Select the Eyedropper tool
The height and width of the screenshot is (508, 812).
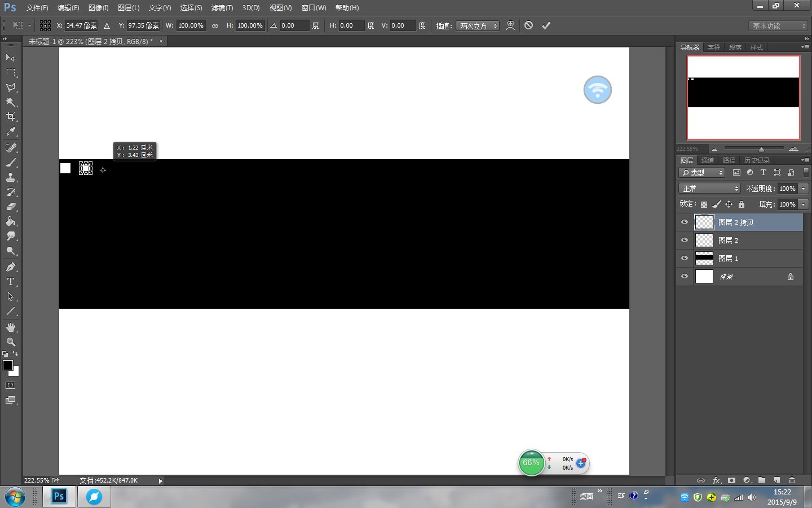tap(11, 132)
